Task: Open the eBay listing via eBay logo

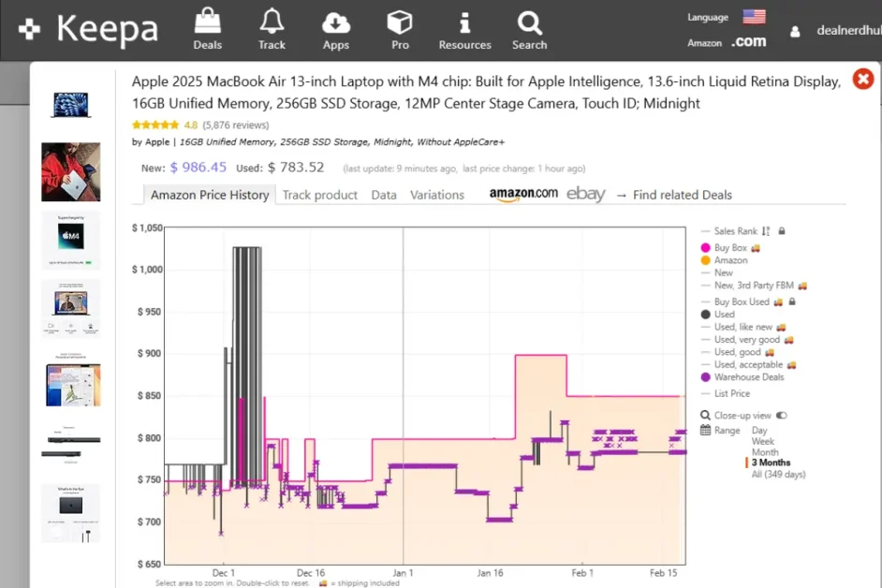Action: tap(585, 195)
